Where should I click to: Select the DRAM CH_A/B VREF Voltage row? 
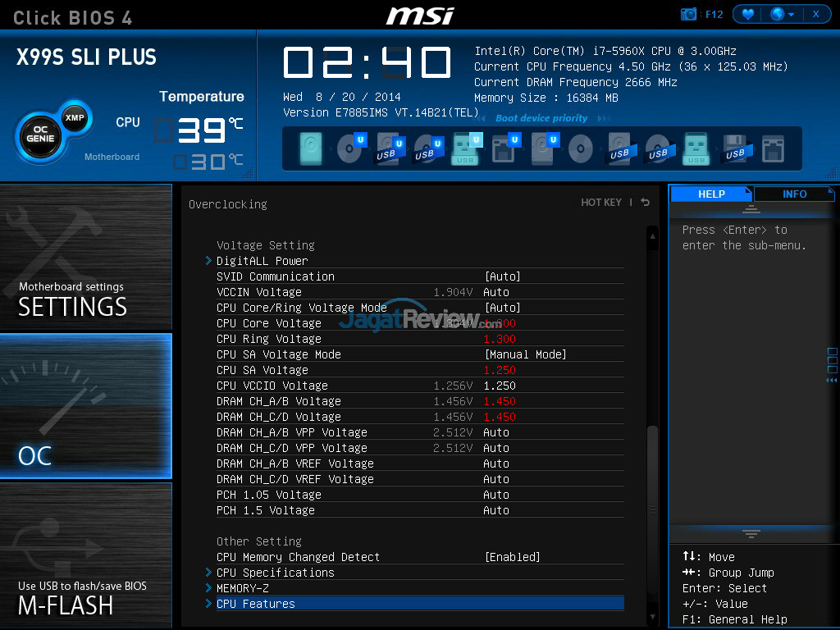[420, 463]
